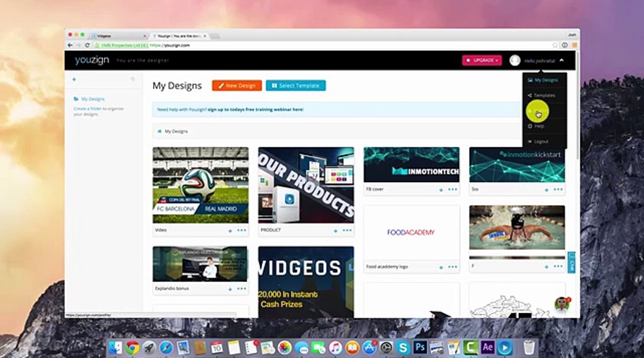Download the Video design via arrow icon

[230, 231]
